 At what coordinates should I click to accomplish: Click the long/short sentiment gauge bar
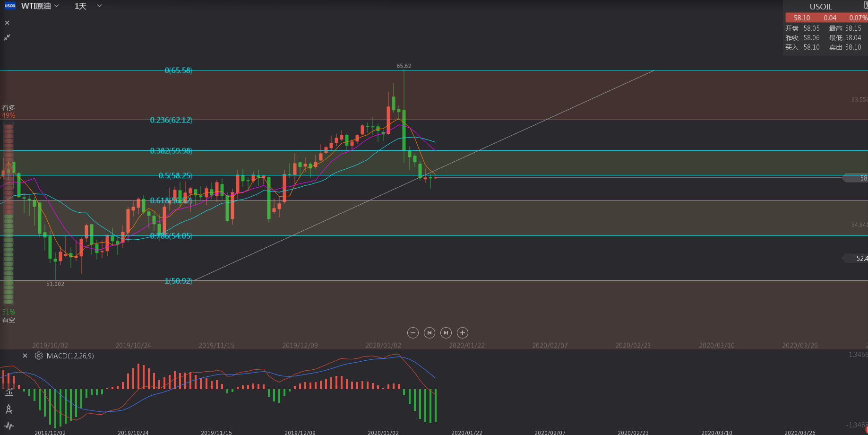9,213
